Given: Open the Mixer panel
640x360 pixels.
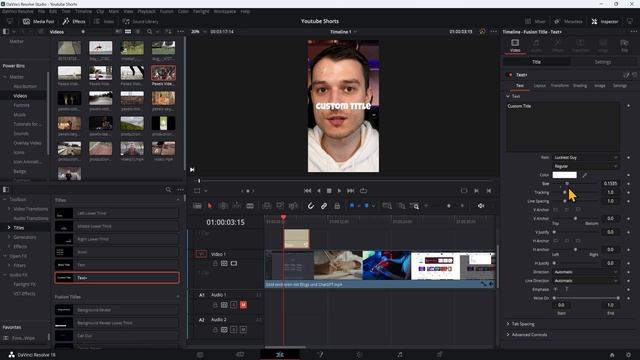Looking at the screenshot, I should click(x=535, y=21).
